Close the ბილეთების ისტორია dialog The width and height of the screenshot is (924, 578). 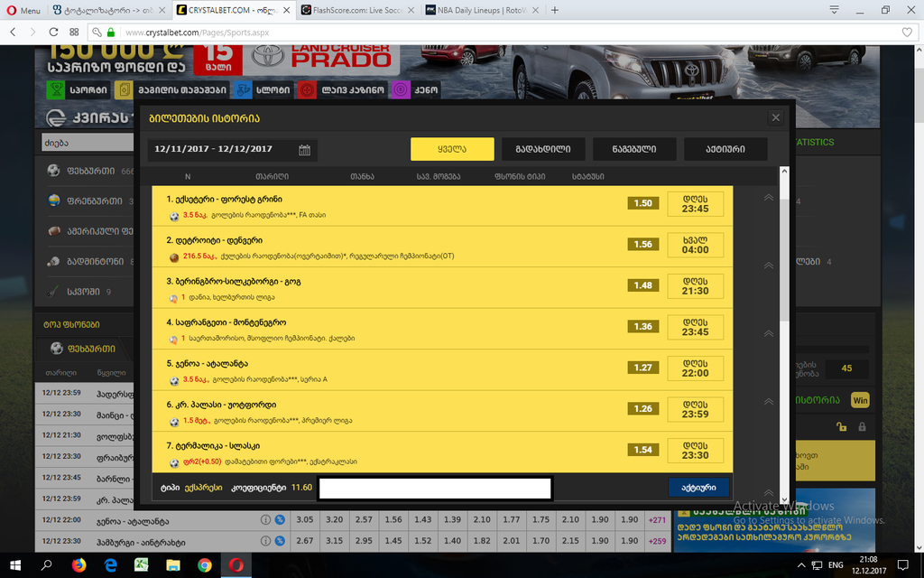pos(775,118)
